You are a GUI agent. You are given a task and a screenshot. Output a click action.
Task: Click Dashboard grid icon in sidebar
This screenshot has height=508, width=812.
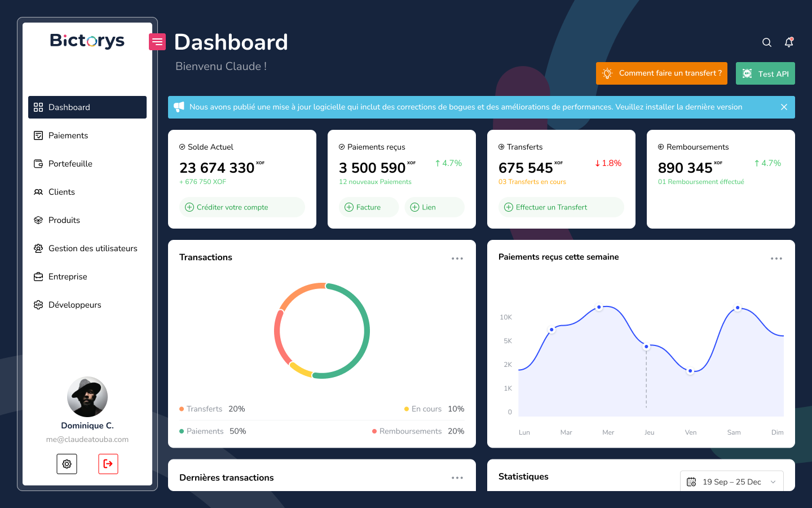(x=38, y=107)
